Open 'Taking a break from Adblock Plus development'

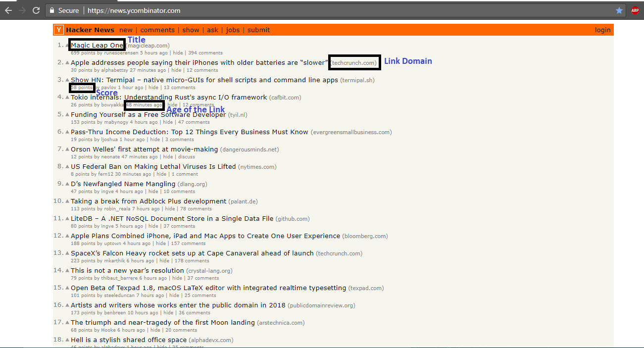coord(149,201)
